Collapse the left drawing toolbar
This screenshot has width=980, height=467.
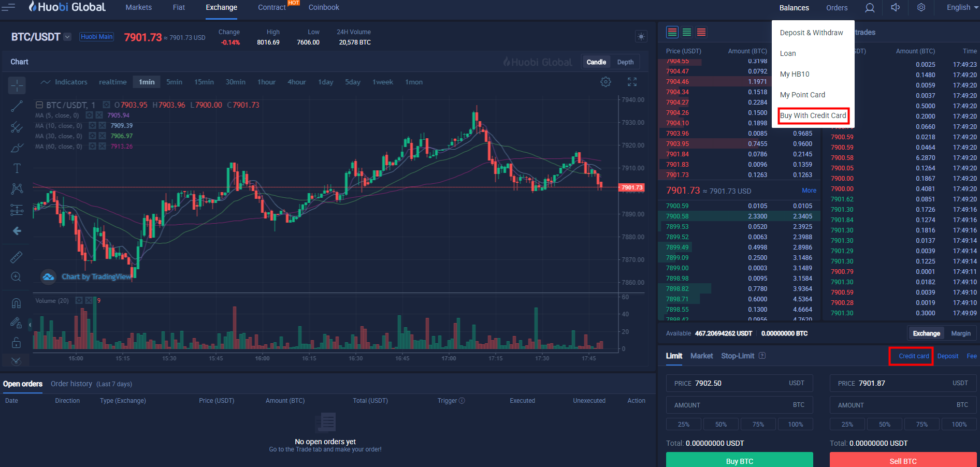[30, 325]
